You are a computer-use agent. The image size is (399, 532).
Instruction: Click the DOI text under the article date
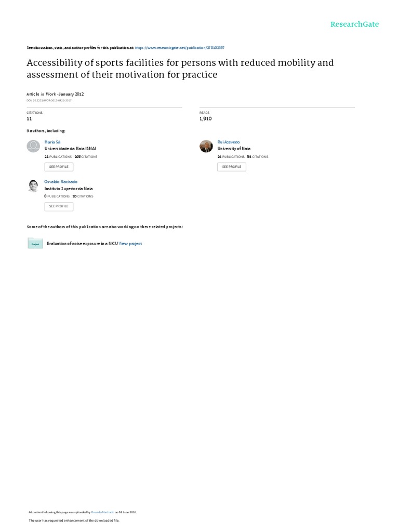(x=49, y=100)
